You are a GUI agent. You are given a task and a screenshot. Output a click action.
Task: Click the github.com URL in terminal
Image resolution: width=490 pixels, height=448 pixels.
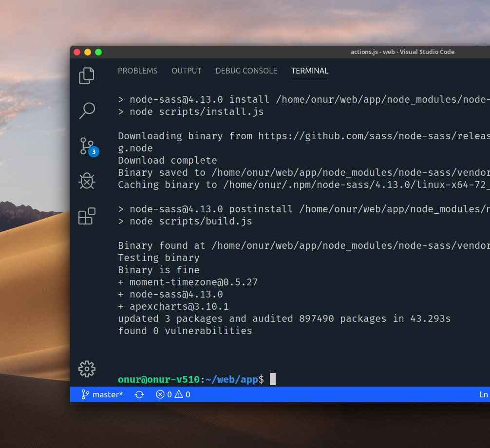(374, 135)
